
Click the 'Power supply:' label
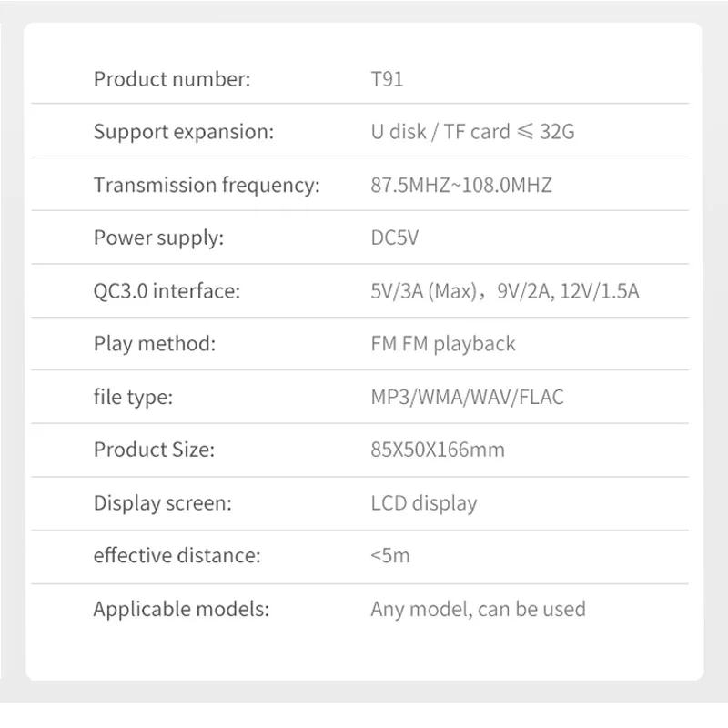click(x=158, y=238)
